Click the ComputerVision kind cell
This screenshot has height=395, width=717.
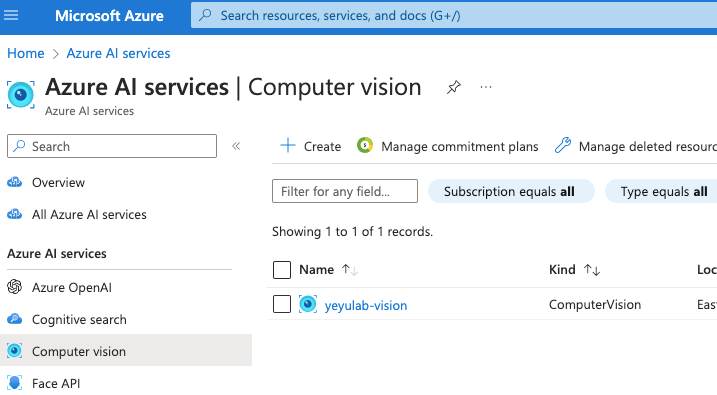[x=595, y=305]
